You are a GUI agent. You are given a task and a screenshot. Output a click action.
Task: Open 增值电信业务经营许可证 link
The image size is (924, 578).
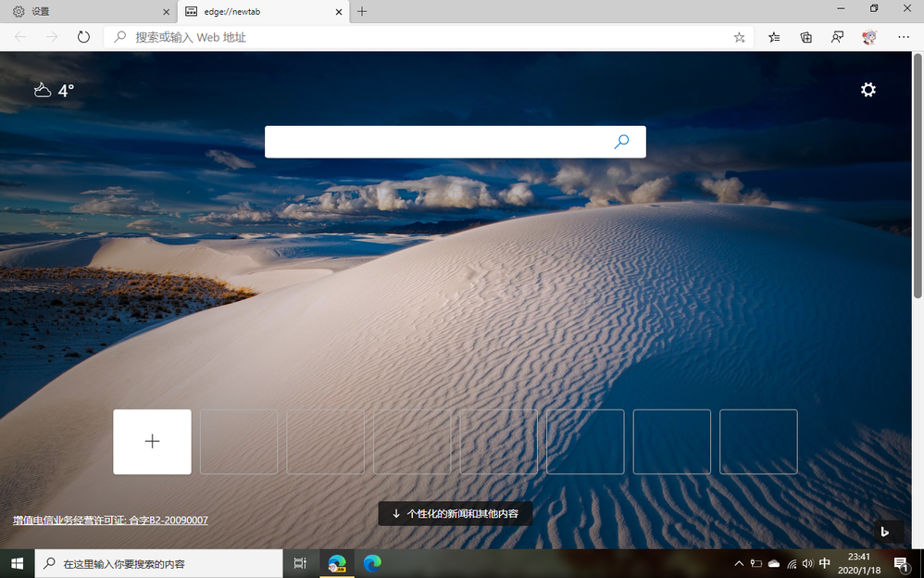coord(111,521)
